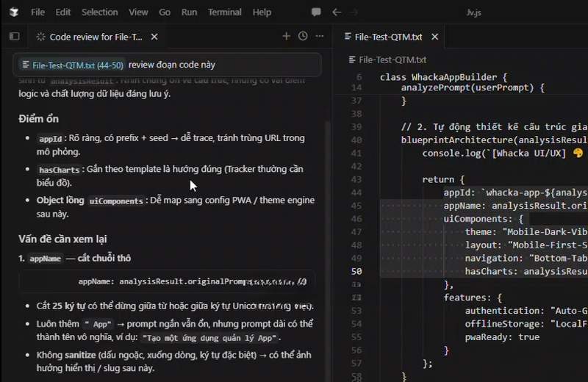Image resolution: width=588 pixels, height=382 pixels.
Task: Click the uiComponents inline code tag
Action: click(116, 201)
